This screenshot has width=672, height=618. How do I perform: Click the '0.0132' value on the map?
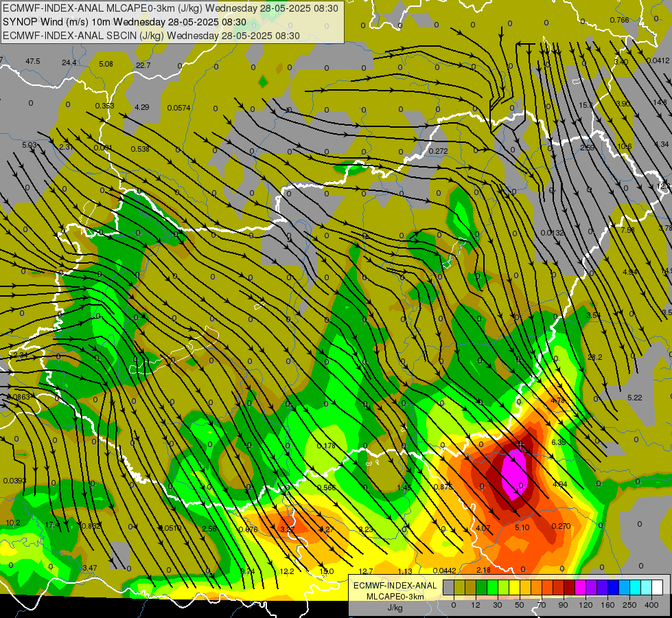coord(552,233)
